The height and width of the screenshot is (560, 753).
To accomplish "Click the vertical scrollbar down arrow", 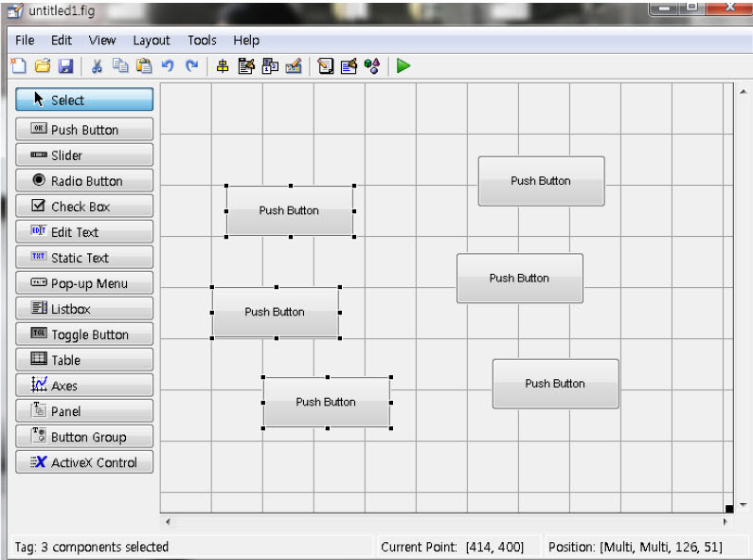I will [743, 504].
